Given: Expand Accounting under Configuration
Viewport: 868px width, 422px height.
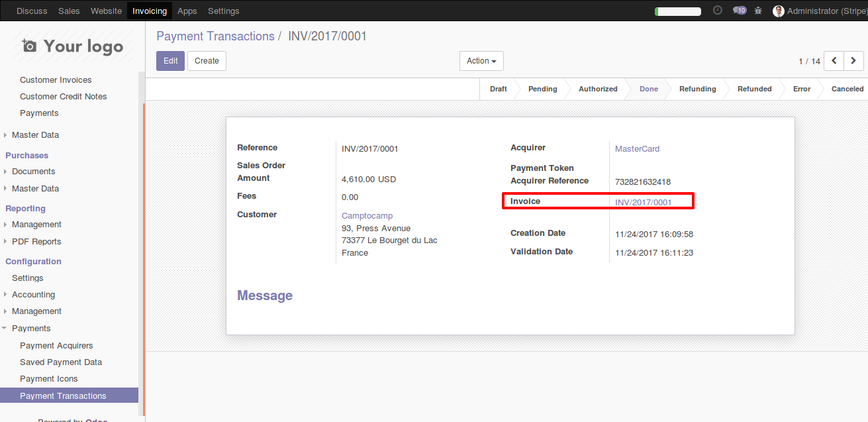Looking at the screenshot, I should [x=33, y=294].
